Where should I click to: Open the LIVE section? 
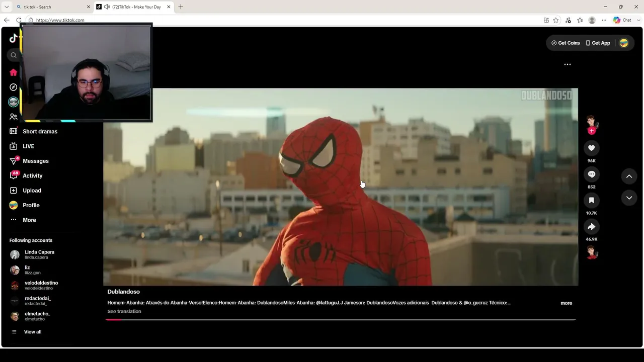(x=22, y=146)
